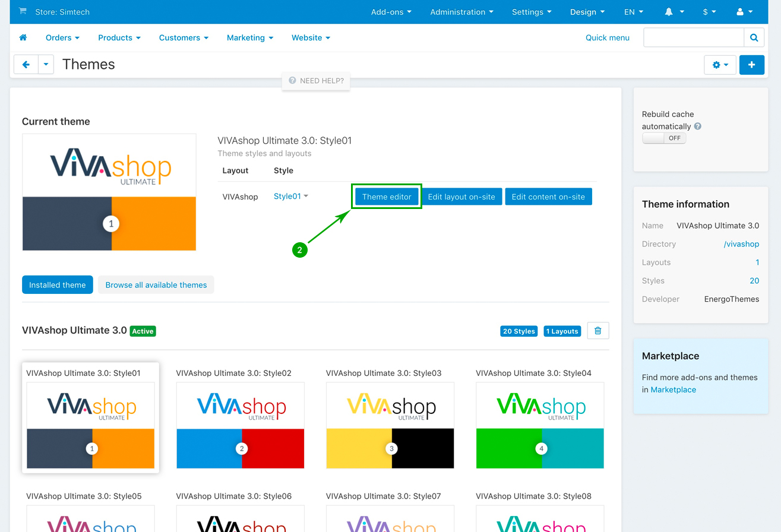Open the Website menu

[x=311, y=37]
